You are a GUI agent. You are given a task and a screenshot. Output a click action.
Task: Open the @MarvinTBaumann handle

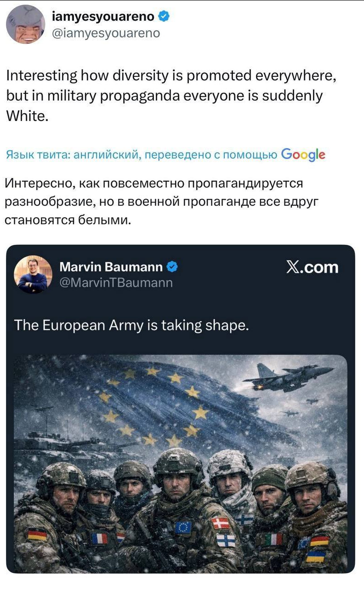pos(116,283)
